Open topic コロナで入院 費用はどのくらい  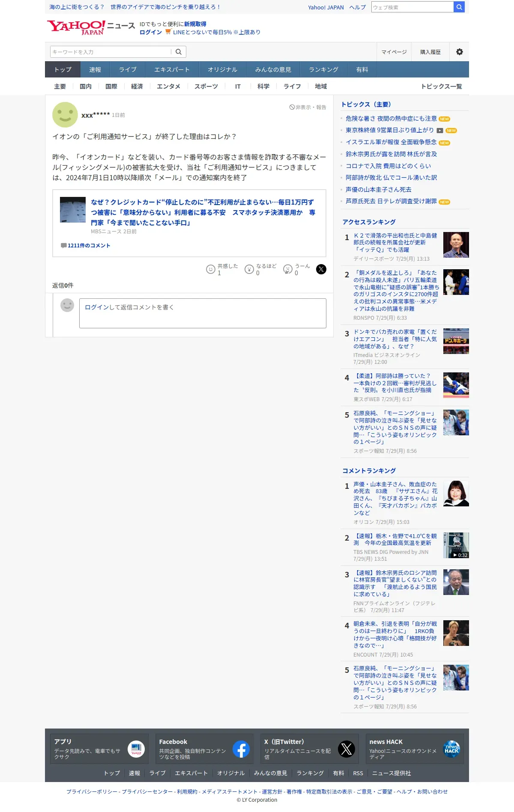click(x=388, y=166)
